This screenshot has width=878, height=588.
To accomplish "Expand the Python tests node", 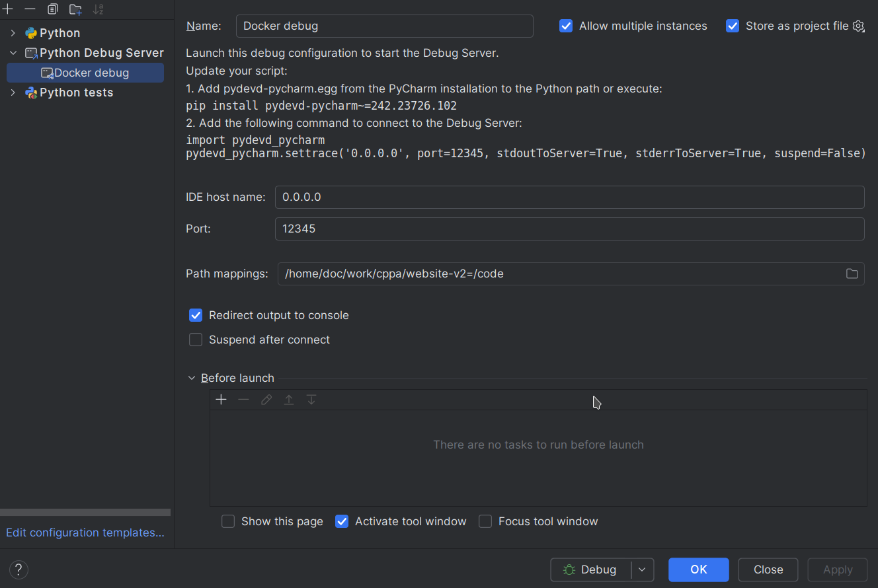I will tap(13, 92).
